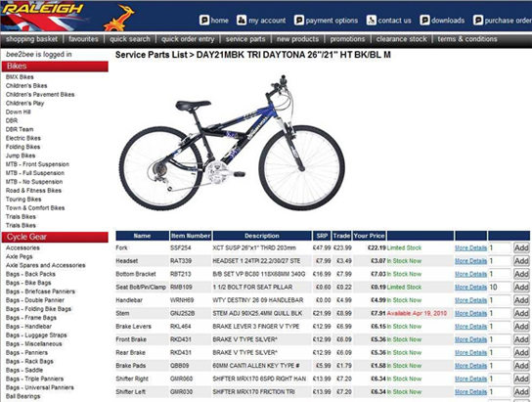Screen dimensions: 532x402
Task: Open the shopping basket menu
Action: 31,39
